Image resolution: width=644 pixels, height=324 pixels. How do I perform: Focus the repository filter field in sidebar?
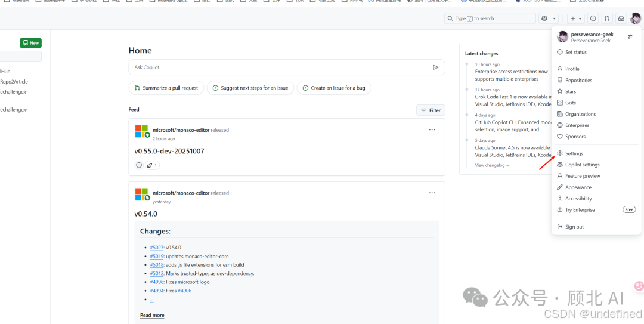(x=20, y=56)
